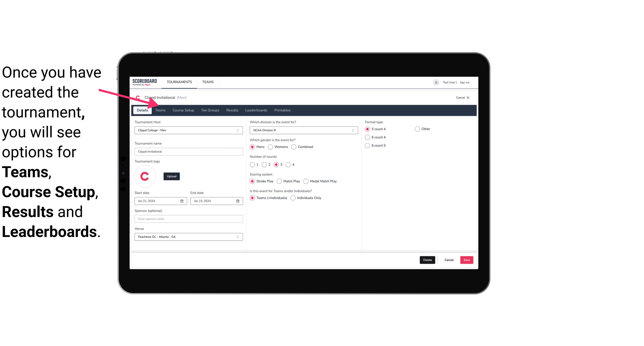Click the Upload button for logo
This screenshot has width=644, height=346.
[172, 176]
